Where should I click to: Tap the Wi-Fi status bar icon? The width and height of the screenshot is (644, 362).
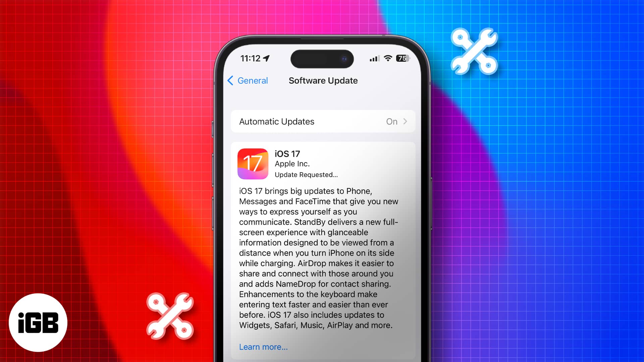388,58
